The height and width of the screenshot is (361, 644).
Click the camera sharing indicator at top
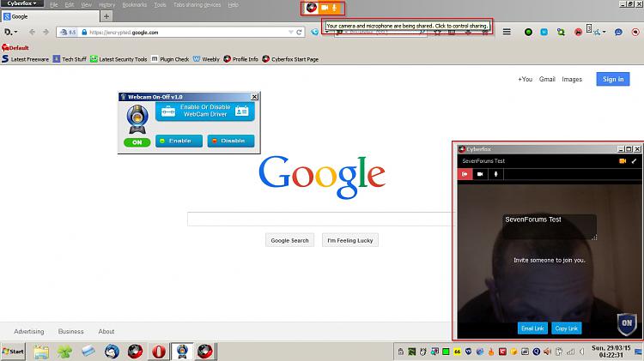tap(325, 8)
